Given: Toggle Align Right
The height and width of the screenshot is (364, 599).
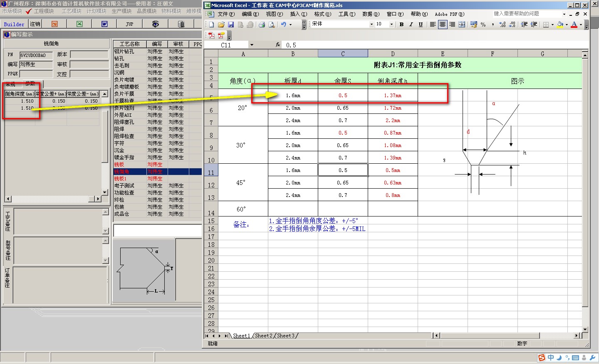Looking at the screenshot, I should (x=452, y=25).
